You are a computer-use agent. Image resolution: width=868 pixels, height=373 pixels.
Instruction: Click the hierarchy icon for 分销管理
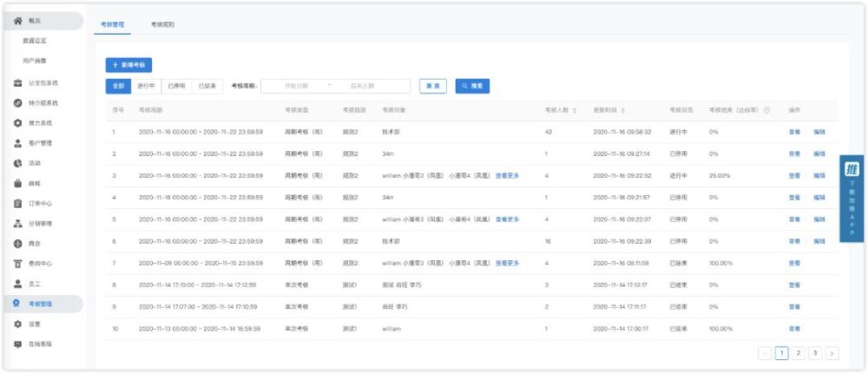pos(17,224)
